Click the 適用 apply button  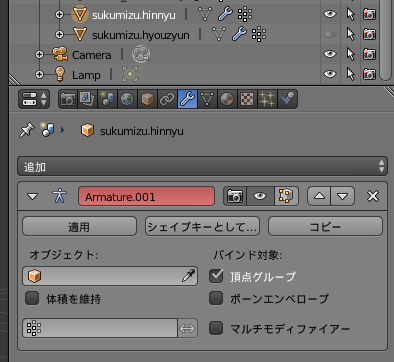coord(79,226)
